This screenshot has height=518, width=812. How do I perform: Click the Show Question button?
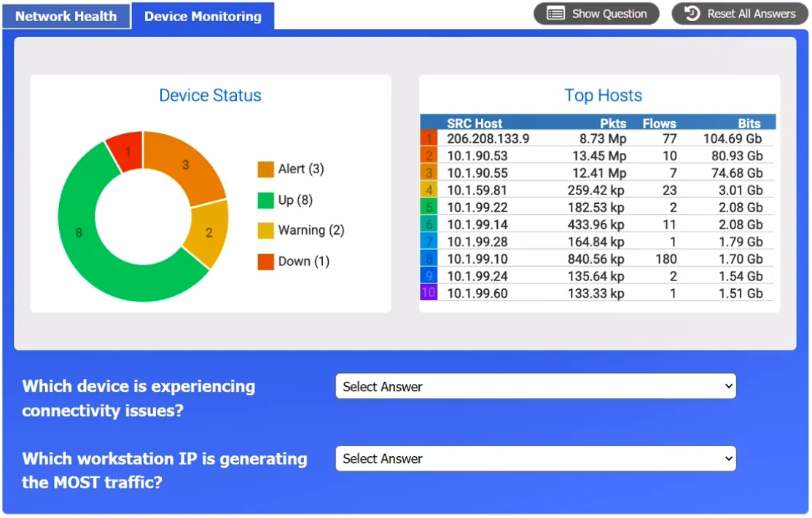(596, 14)
